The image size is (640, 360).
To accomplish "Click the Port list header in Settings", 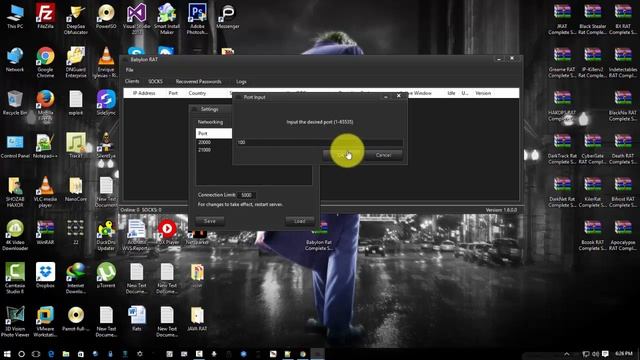I will (x=214, y=133).
